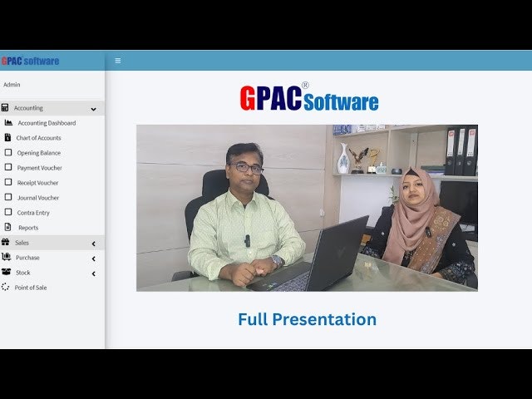The height and width of the screenshot is (399, 532).
Task: Select the Stock menu label
Action: coord(22,273)
